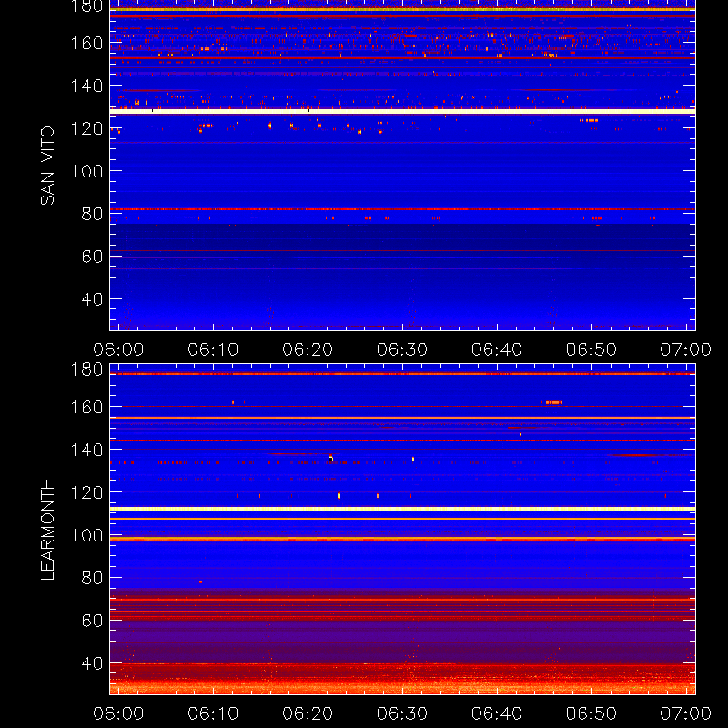
Task: Click 06:00 time label under Learmonth plot
Action: (x=118, y=713)
